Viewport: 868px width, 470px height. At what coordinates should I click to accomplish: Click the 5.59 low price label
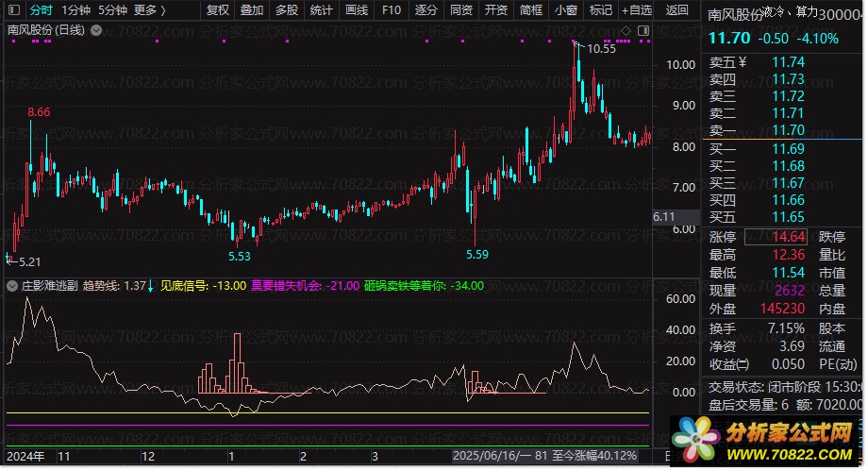(x=477, y=255)
